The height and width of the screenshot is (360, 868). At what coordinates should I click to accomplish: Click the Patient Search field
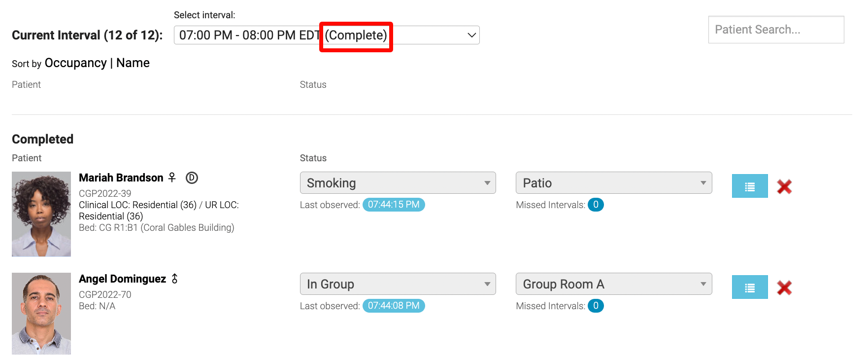tap(775, 30)
